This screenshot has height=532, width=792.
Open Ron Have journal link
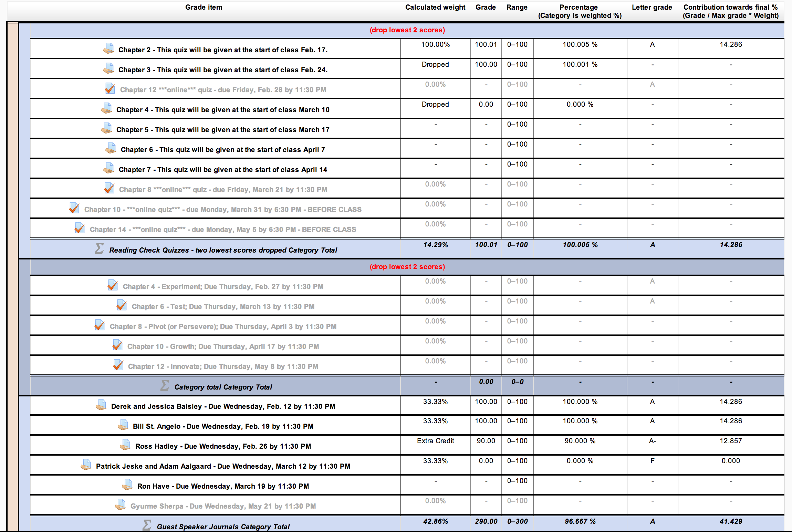pos(223,486)
